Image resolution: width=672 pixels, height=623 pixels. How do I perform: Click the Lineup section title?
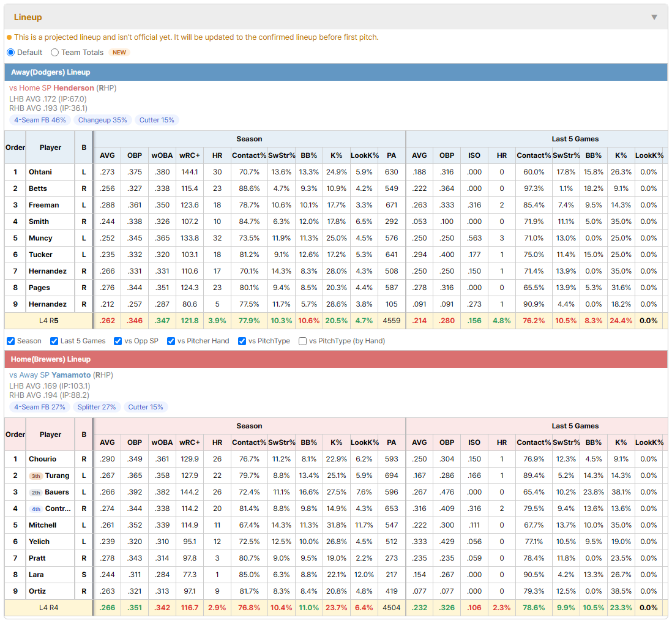pyautogui.click(x=28, y=17)
